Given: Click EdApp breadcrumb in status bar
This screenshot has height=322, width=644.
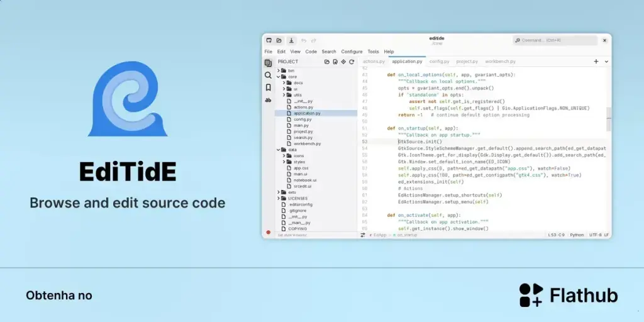Looking at the screenshot, I should (380, 235).
